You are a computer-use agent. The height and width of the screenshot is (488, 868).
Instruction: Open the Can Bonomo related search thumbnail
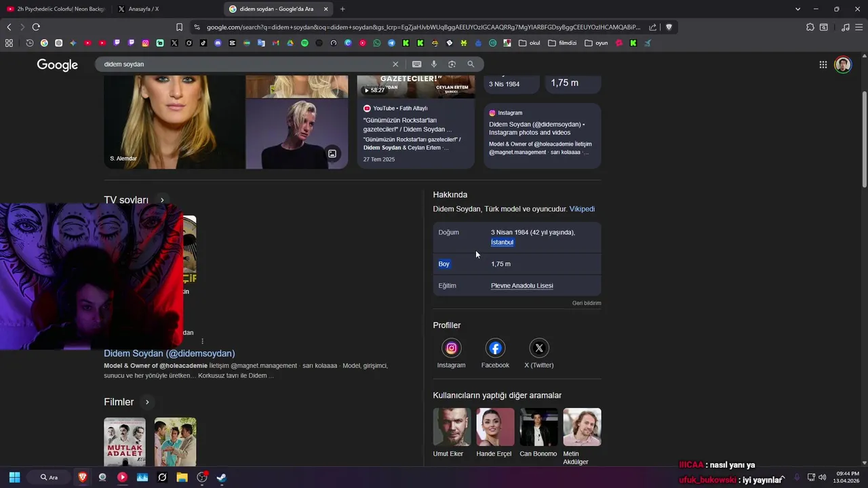[538, 427]
